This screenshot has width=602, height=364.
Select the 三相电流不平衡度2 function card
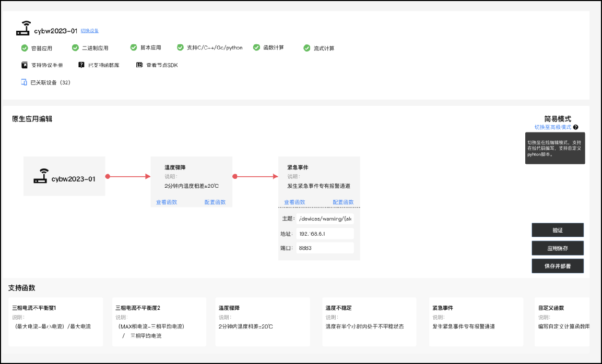[x=159, y=322]
